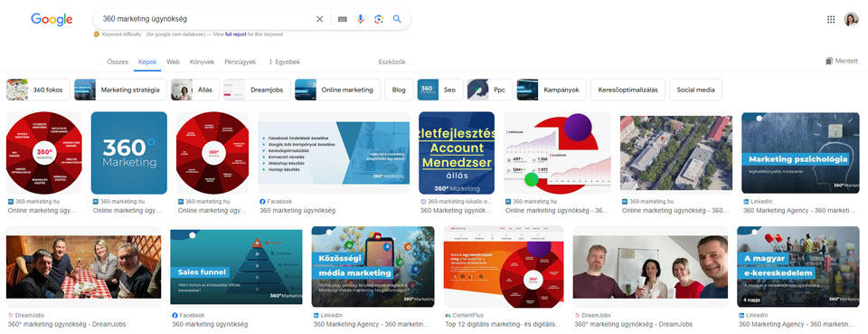Submit search with magnifying glass icon

(x=397, y=19)
